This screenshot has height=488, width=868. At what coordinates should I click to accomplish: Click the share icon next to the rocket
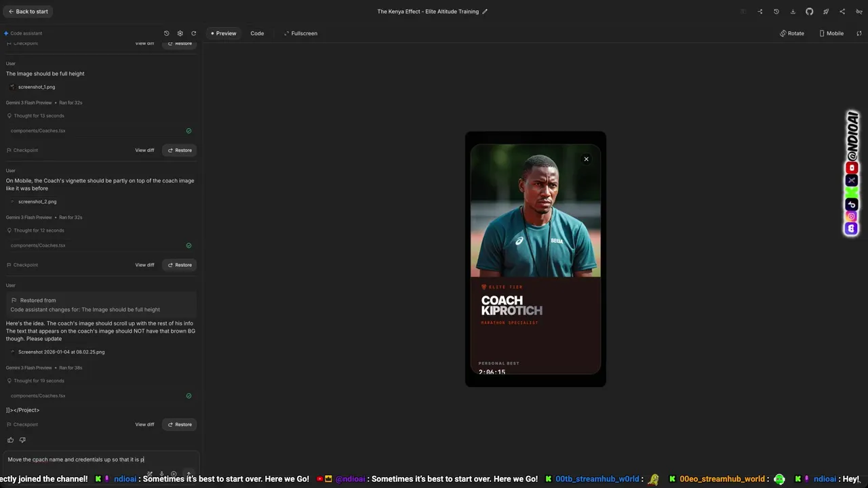coord(842,12)
